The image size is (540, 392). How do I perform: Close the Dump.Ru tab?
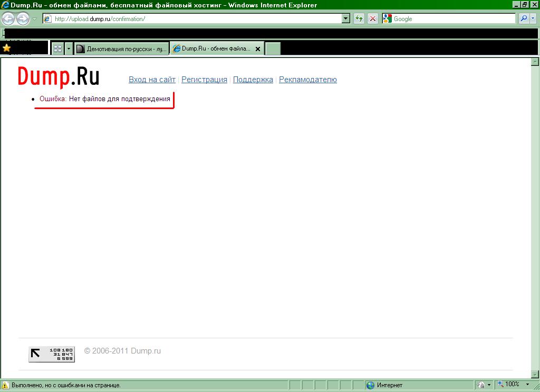coord(257,49)
